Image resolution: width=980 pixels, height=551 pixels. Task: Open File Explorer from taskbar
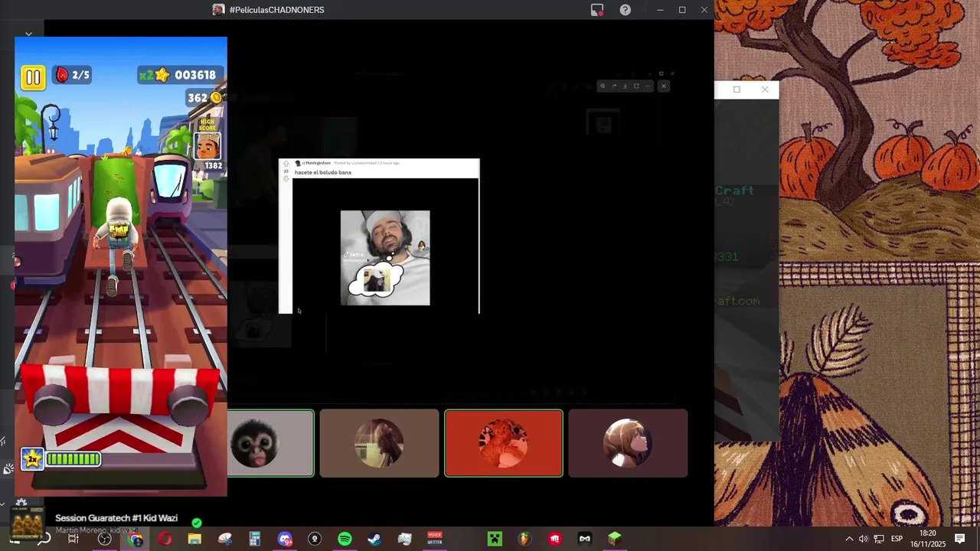194,540
